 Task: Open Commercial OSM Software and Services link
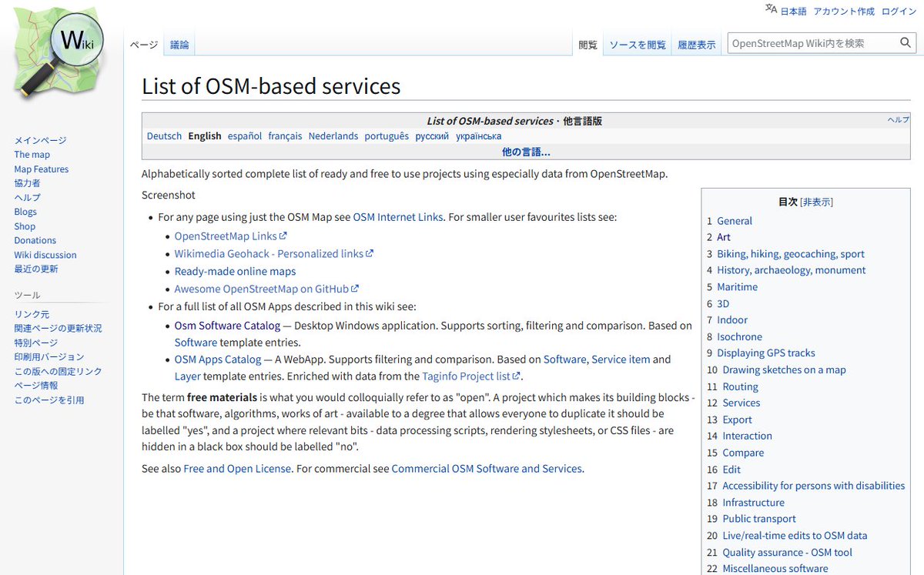pyautogui.click(x=487, y=468)
